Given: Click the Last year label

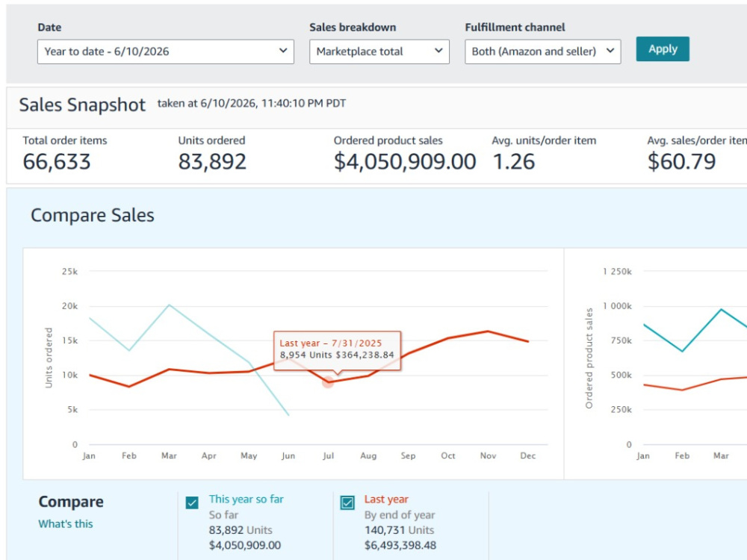Looking at the screenshot, I should [386, 499].
